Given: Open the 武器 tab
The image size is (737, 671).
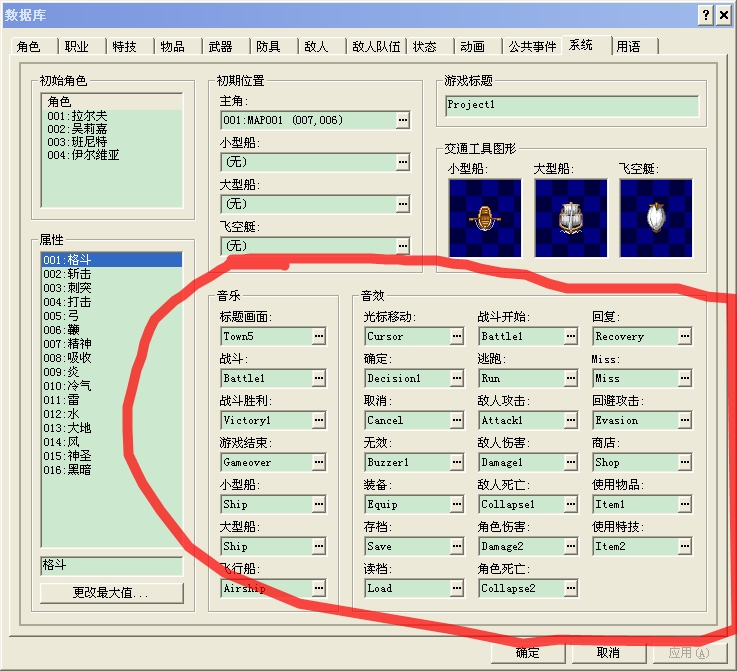Looking at the screenshot, I should (x=226, y=46).
